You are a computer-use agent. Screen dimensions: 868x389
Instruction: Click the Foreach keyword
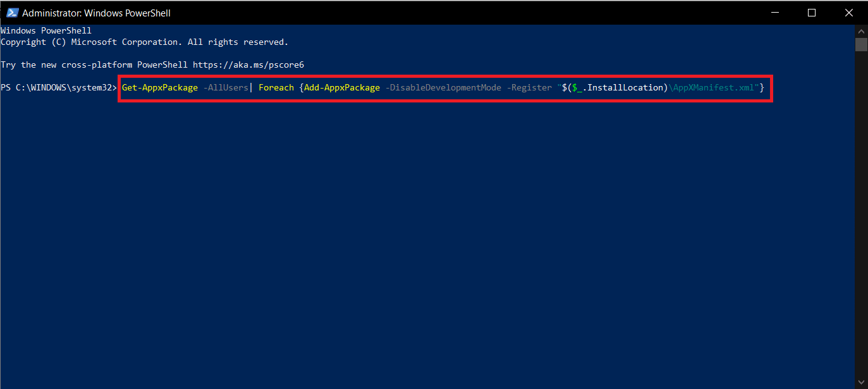[x=276, y=88]
